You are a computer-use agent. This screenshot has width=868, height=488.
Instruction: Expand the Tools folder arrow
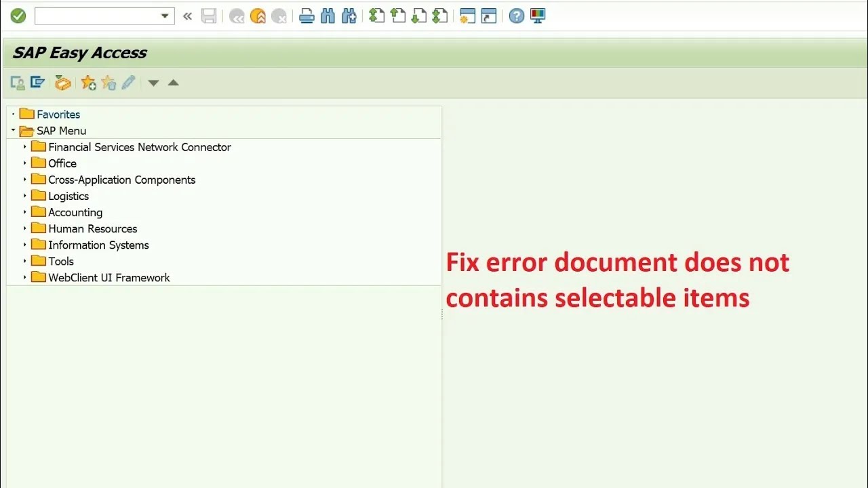pos(25,260)
